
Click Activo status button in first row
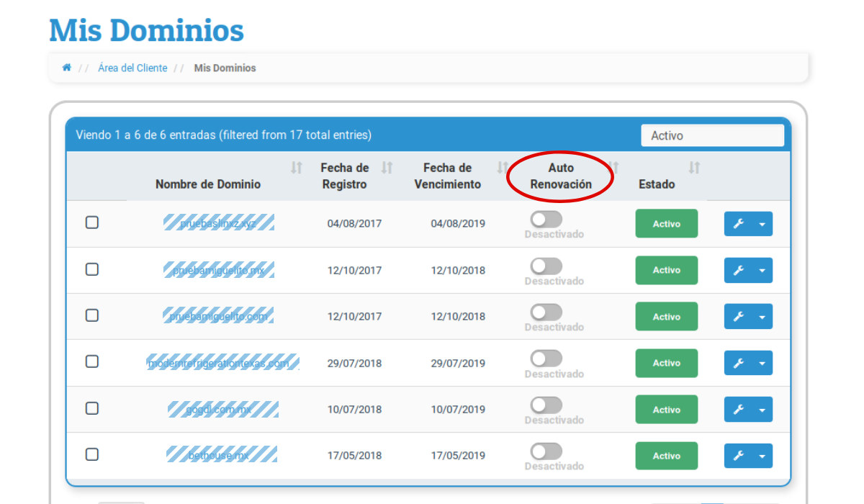[666, 224]
